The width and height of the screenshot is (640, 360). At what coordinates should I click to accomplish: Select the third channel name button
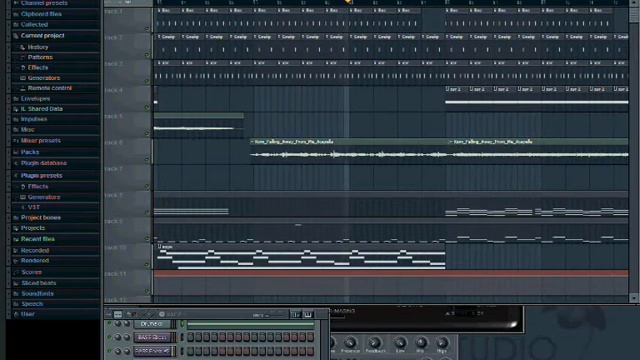[152, 351]
